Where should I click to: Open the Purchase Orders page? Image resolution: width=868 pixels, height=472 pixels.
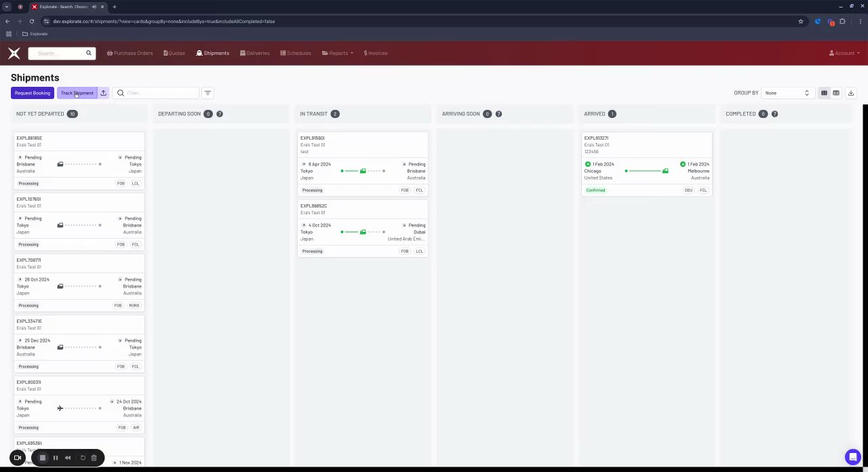tap(130, 53)
